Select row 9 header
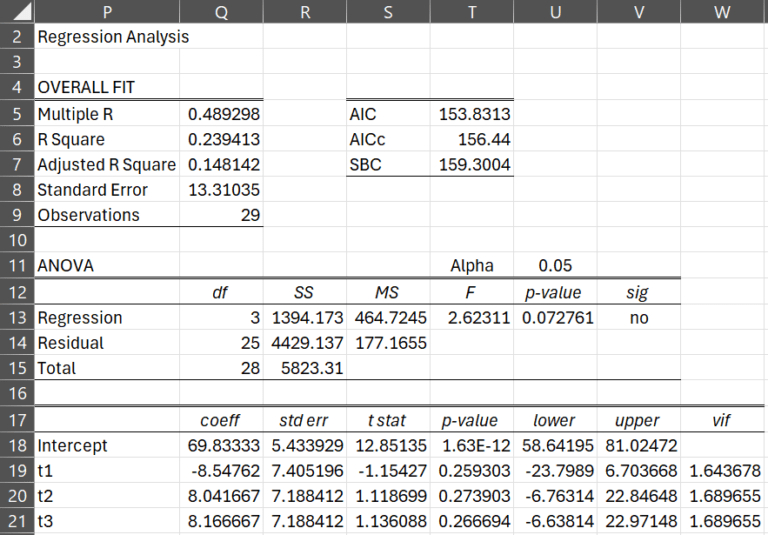 coord(17,215)
